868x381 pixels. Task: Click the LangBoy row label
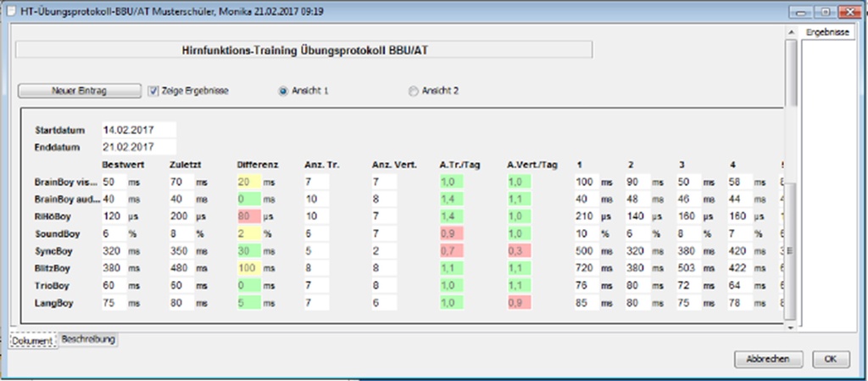53,303
